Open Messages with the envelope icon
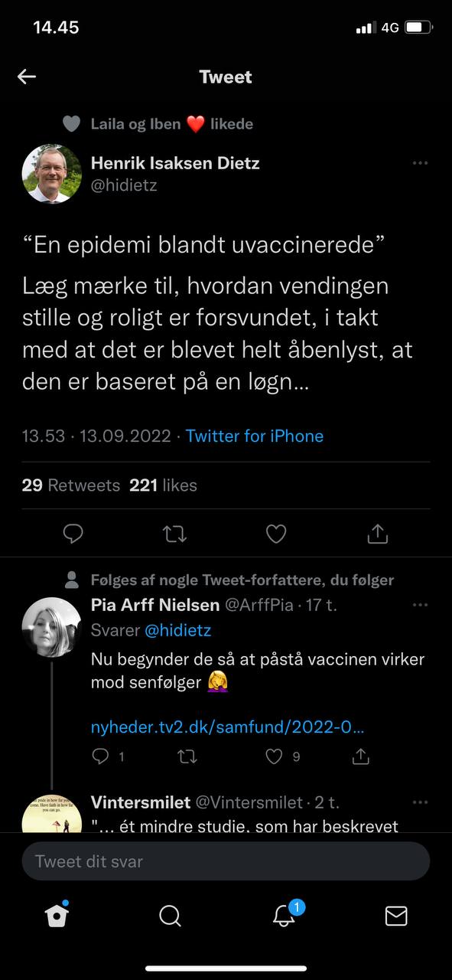452x980 pixels. 396,916
